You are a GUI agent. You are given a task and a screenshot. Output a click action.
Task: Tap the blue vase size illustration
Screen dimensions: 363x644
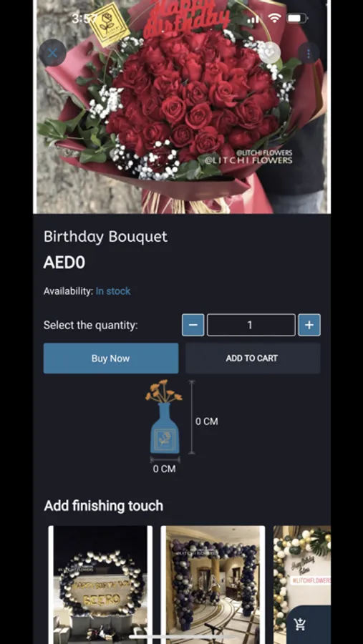(x=165, y=417)
